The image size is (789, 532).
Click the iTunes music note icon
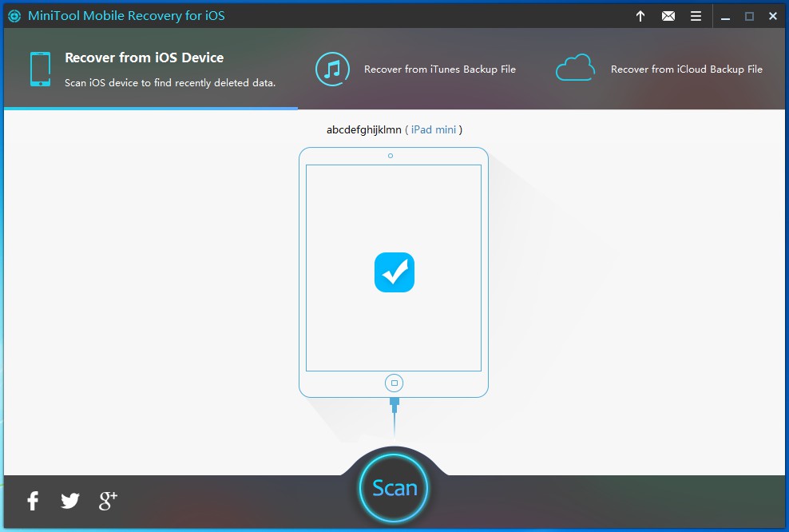[x=332, y=69]
